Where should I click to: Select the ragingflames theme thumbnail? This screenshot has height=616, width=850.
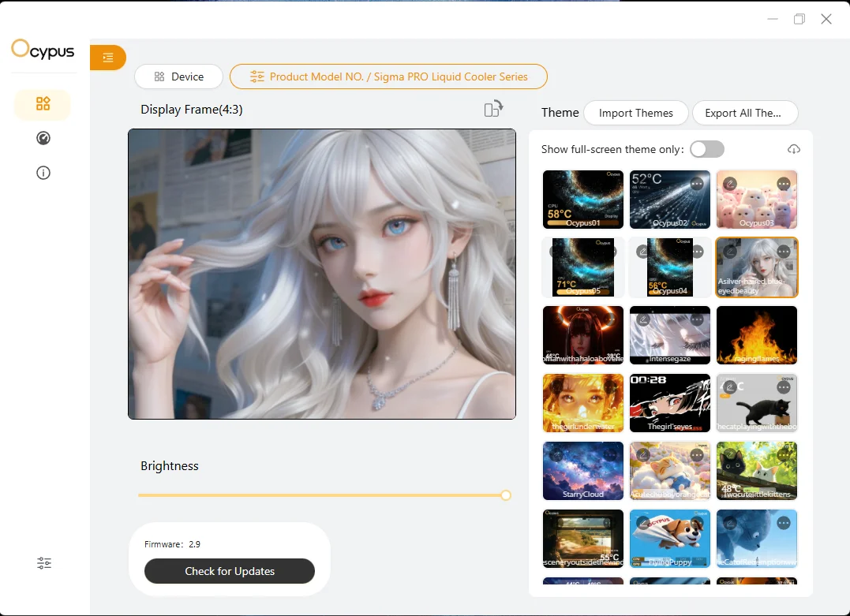point(757,335)
